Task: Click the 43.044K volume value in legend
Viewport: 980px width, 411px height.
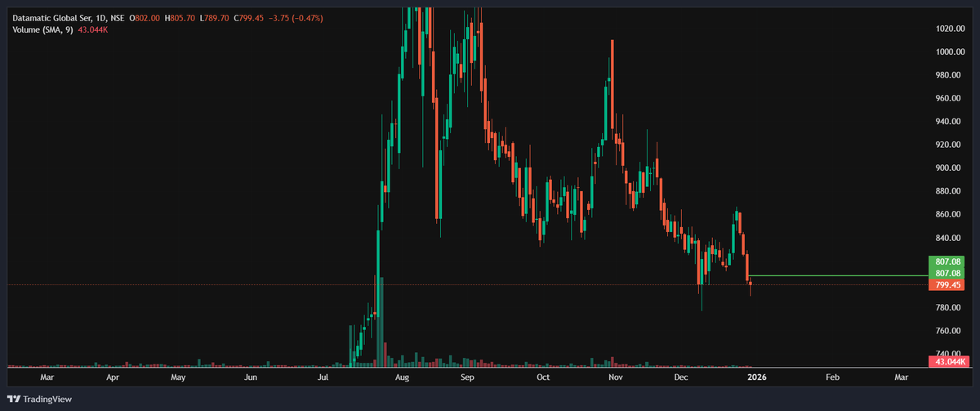Action: click(x=94, y=30)
